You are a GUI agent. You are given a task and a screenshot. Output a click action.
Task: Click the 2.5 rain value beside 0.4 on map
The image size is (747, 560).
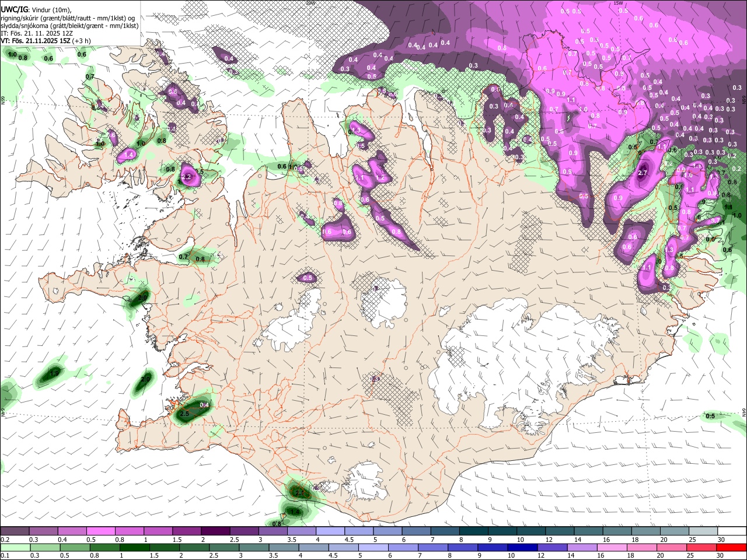(x=184, y=413)
